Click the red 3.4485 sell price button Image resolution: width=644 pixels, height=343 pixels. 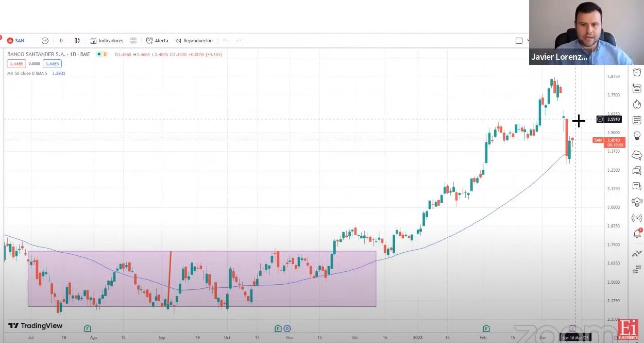tap(16, 64)
